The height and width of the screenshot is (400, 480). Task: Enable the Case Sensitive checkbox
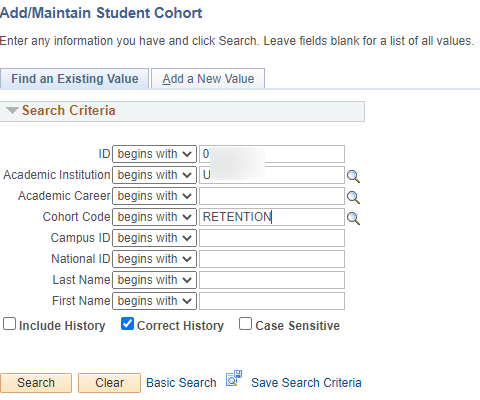pos(245,324)
